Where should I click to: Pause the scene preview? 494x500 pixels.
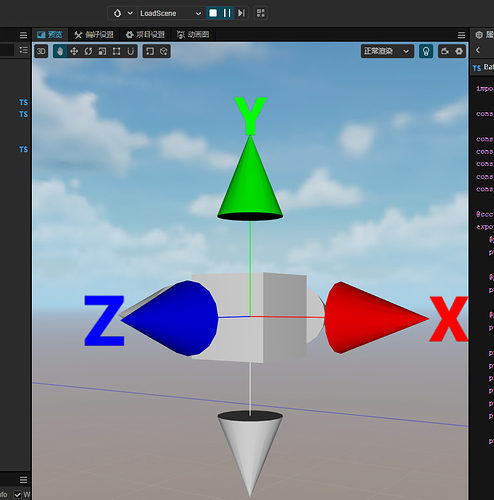pos(227,13)
